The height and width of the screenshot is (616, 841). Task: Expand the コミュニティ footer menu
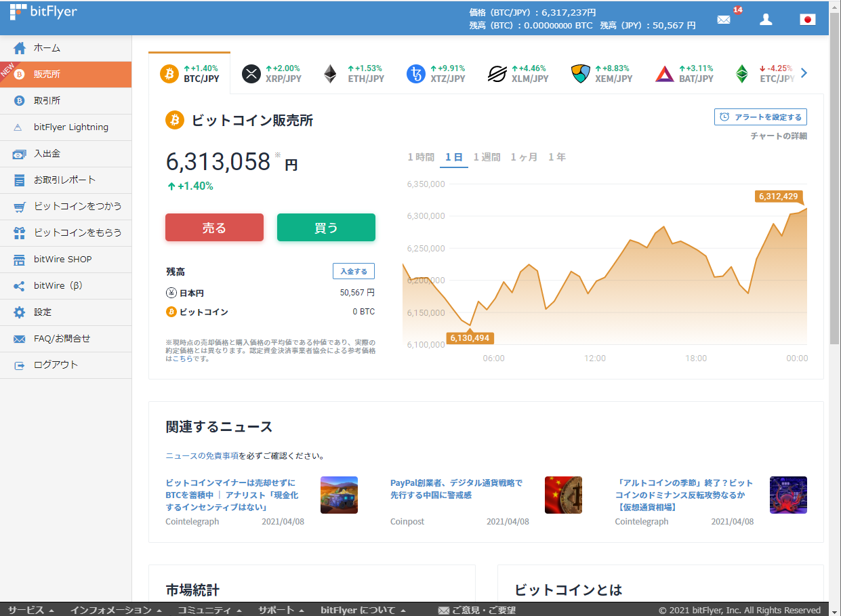pyautogui.click(x=210, y=610)
